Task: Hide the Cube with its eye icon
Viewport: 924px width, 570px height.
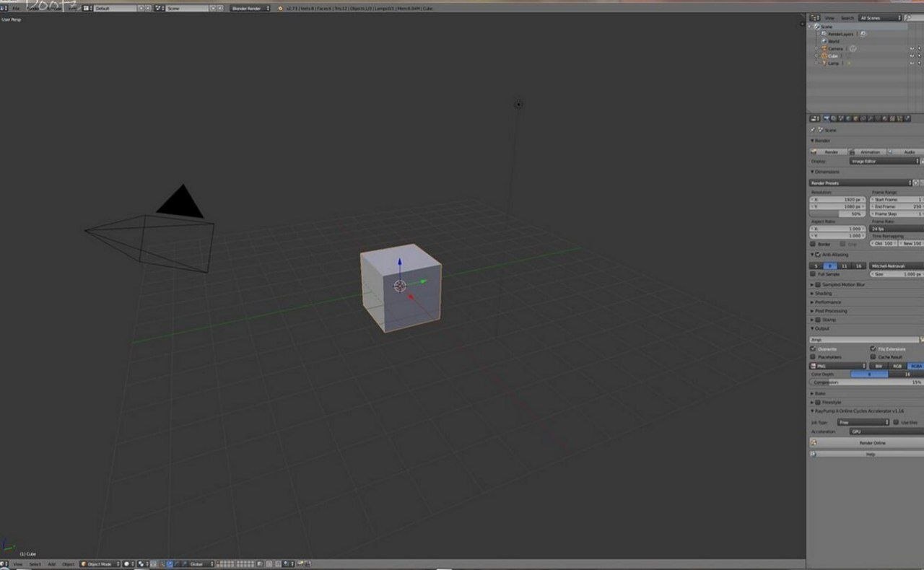Action: coord(911,56)
